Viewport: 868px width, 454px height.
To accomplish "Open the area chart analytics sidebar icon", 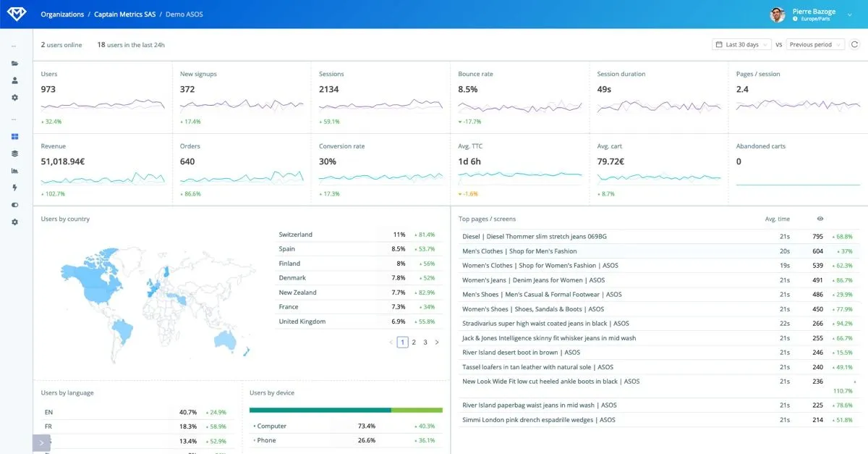I will (14, 171).
